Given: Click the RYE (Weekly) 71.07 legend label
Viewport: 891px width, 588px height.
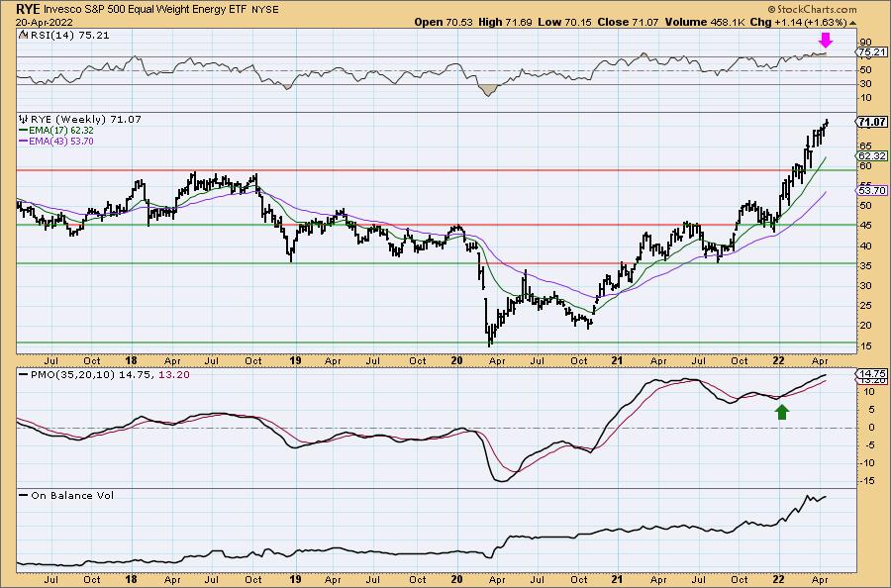Looking at the screenshot, I should point(86,120).
